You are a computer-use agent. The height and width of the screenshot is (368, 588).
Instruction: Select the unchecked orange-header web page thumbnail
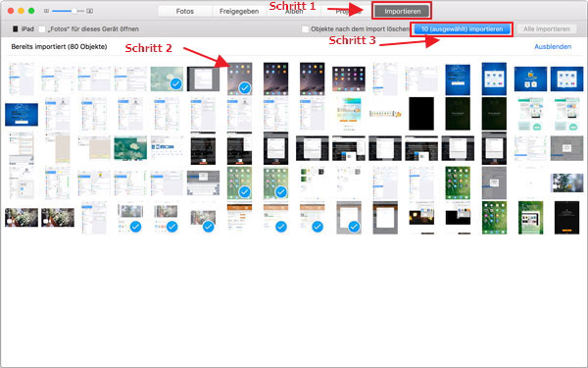coord(240,218)
